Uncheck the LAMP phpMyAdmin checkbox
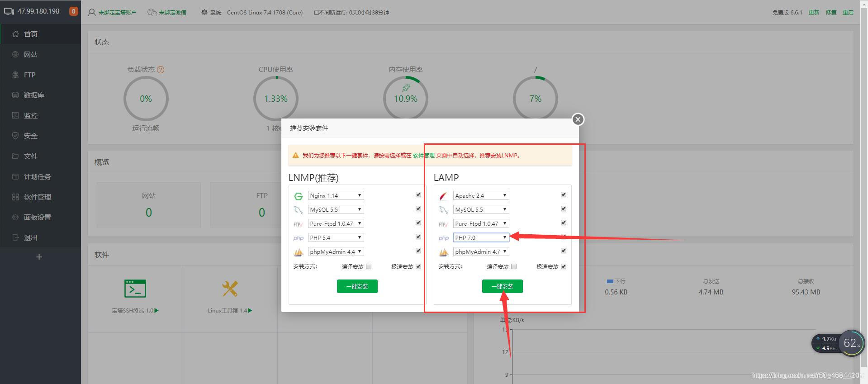 tap(564, 251)
